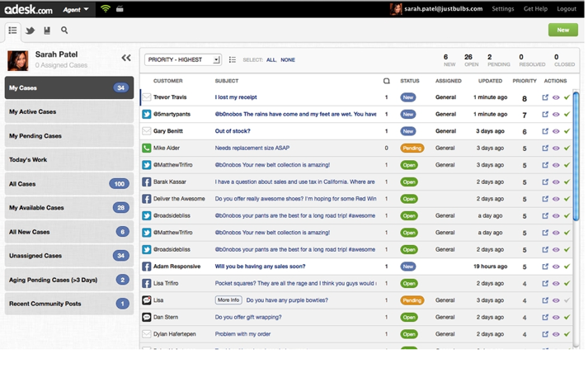Open the bookmark icon tab in the toolbar

(x=47, y=31)
